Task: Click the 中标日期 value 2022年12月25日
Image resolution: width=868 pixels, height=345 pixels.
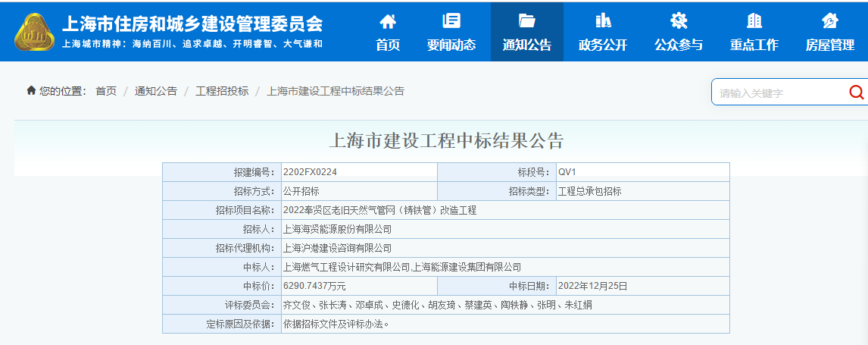Action: (593, 287)
